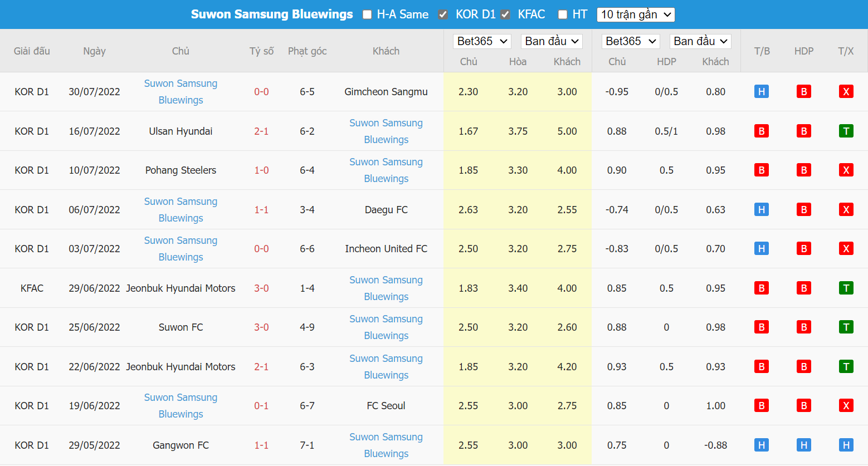Click green T badge for 22/06/2022 row
This screenshot has height=466, width=868.
[846, 366]
